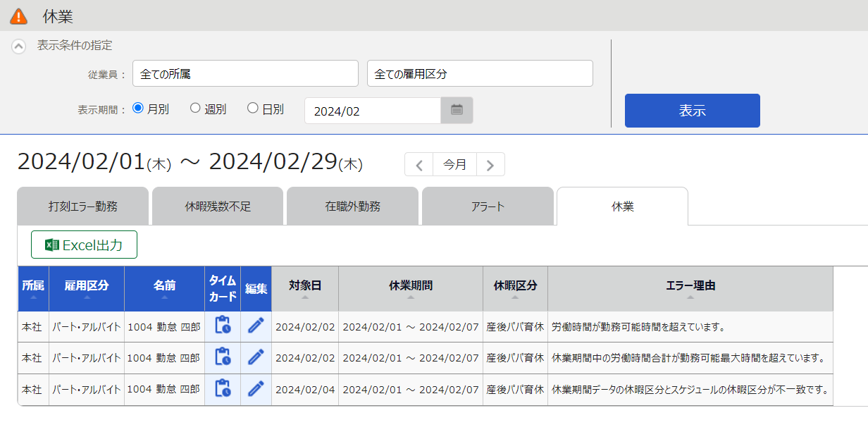
Task: Select the 月別 radio button
Action: 138,109
